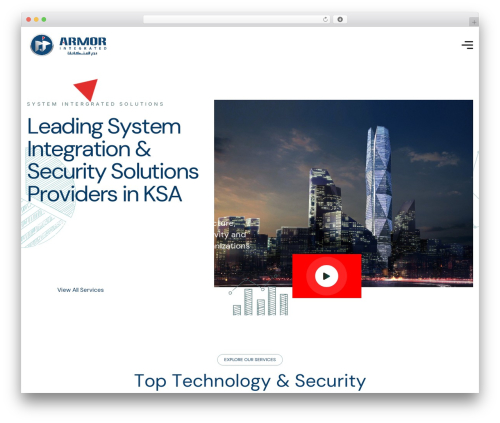Screen dimensions: 500x423
Task: Click the round icon next to the address bar
Action: pos(340,19)
